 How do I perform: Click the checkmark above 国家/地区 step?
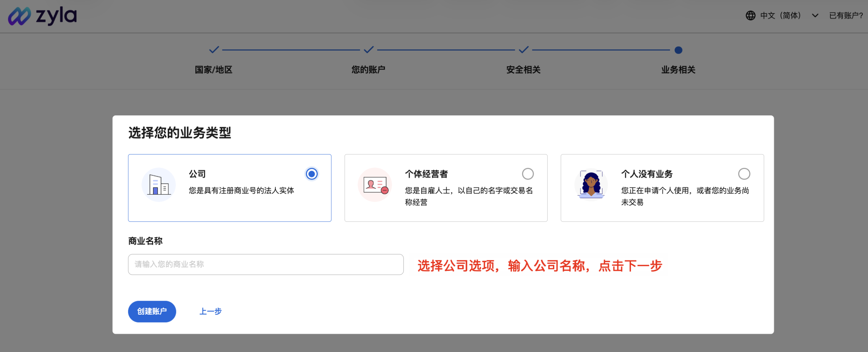pyautogui.click(x=213, y=50)
